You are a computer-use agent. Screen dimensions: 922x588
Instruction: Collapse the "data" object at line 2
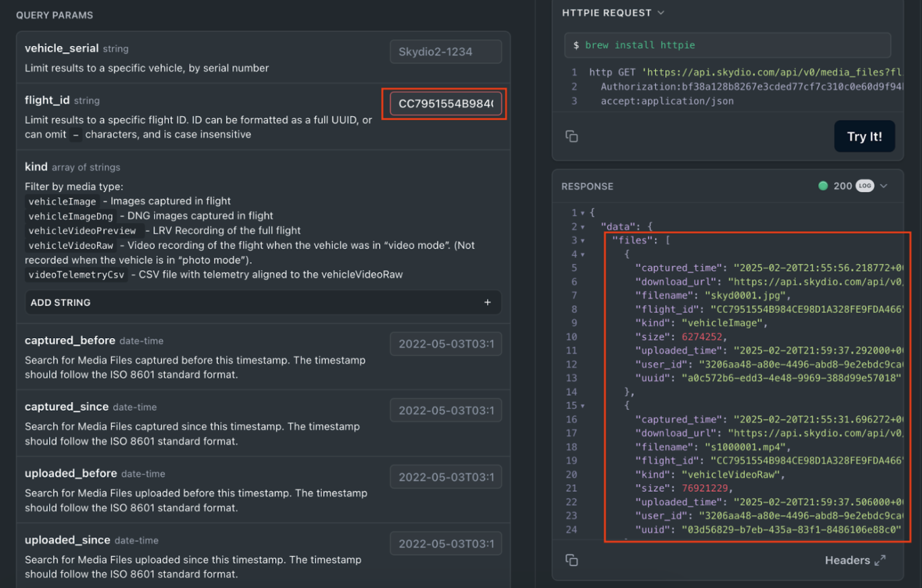[582, 227]
